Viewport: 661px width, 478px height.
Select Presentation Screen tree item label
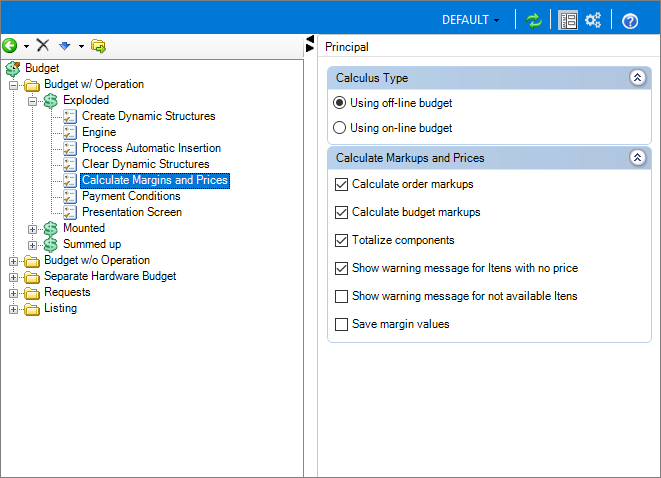pos(132,212)
